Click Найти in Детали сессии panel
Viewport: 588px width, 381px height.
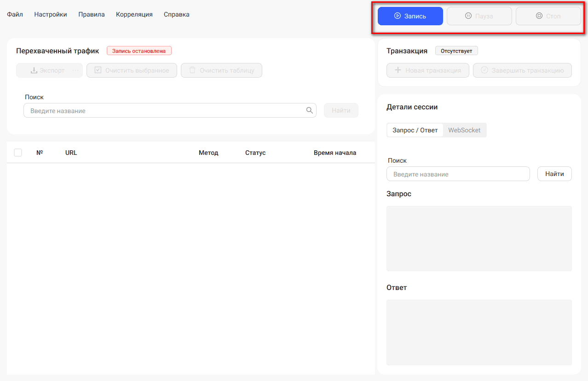[x=554, y=174]
